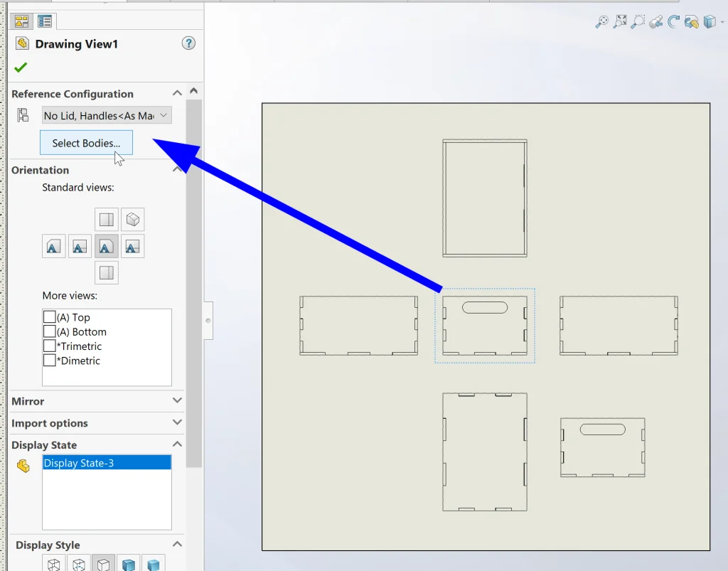Click the Rotate View icon
The image size is (728, 571).
pyautogui.click(x=674, y=22)
